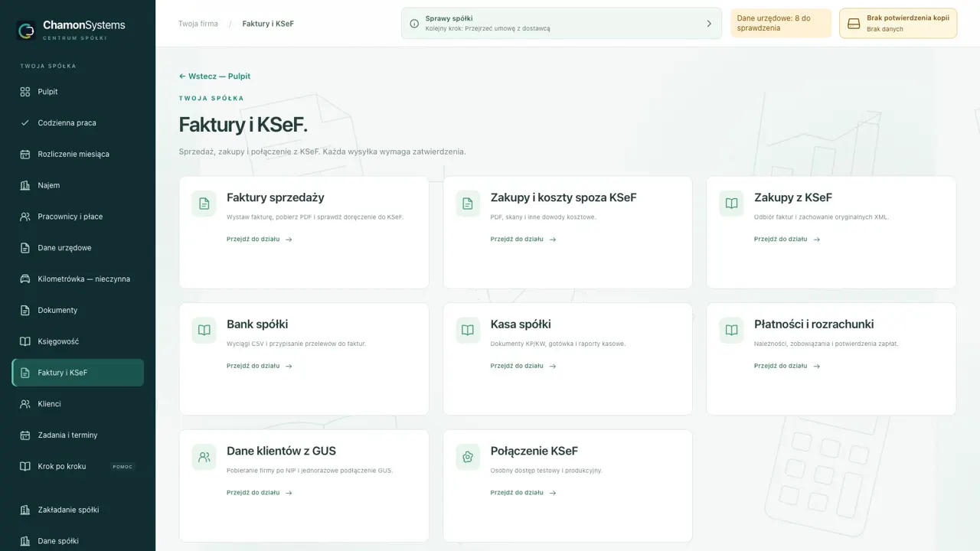
Task: Open Przejdź do działu under Płatności i rozrachunki
Action: point(787,366)
